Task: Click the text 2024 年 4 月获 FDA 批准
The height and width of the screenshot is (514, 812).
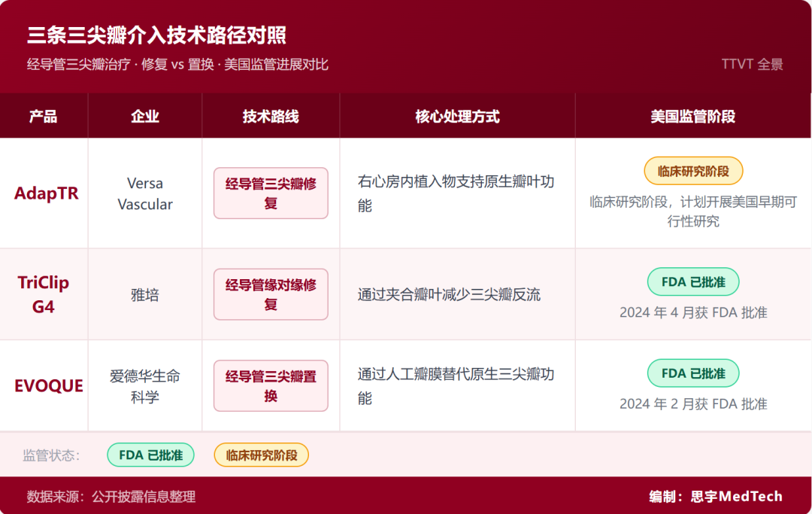Action: pyautogui.click(x=693, y=312)
